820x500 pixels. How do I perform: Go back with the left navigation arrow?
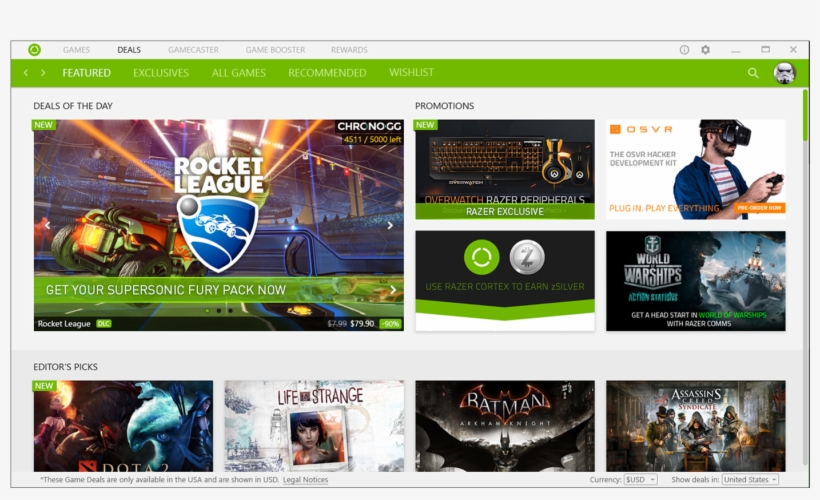tap(26, 73)
